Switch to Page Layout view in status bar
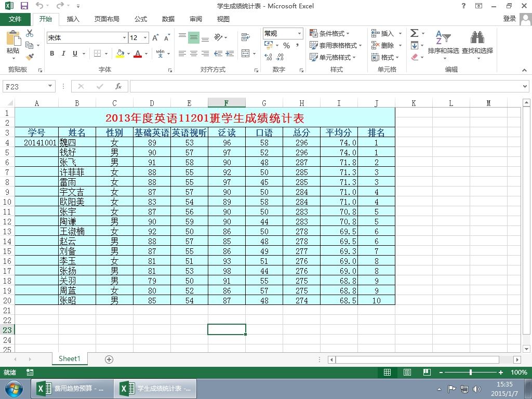The width and height of the screenshot is (532, 399). click(x=407, y=372)
